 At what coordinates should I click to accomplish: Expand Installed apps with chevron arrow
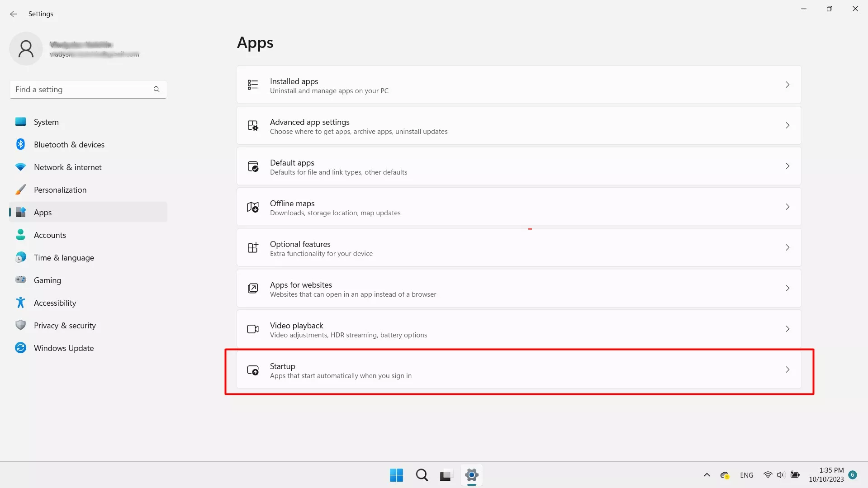coord(787,85)
